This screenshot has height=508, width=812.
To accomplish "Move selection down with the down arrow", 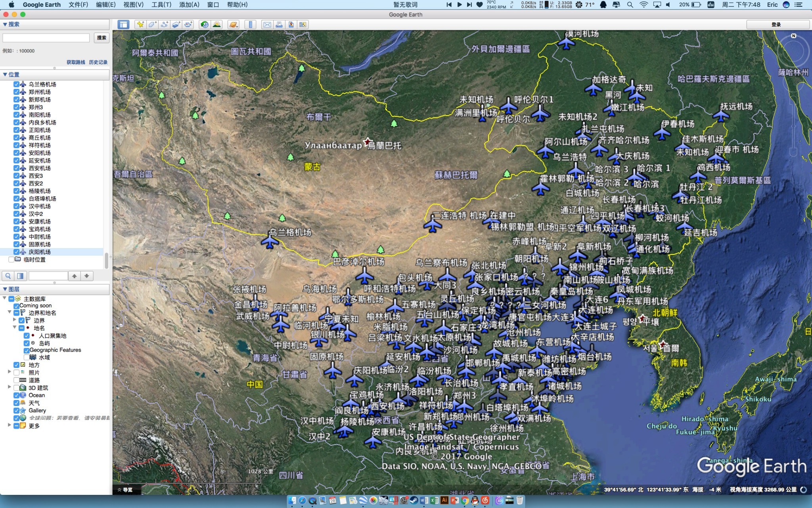I will [86, 276].
